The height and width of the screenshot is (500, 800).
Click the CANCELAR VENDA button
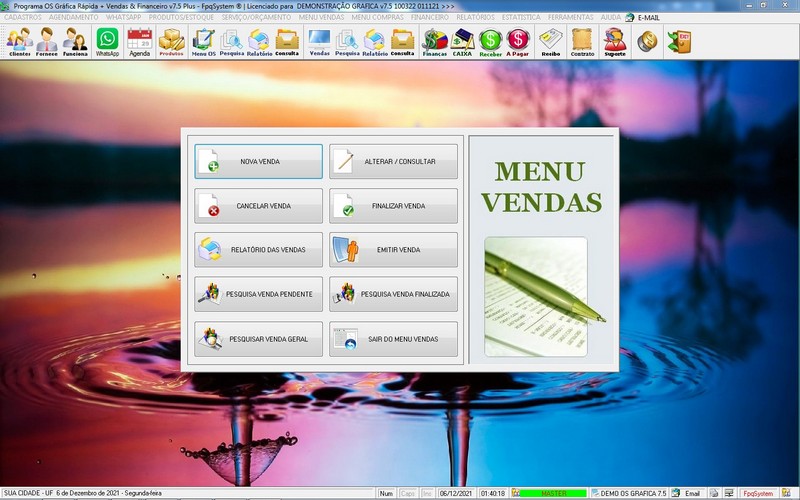pyautogui.click(x=258, y=206)
